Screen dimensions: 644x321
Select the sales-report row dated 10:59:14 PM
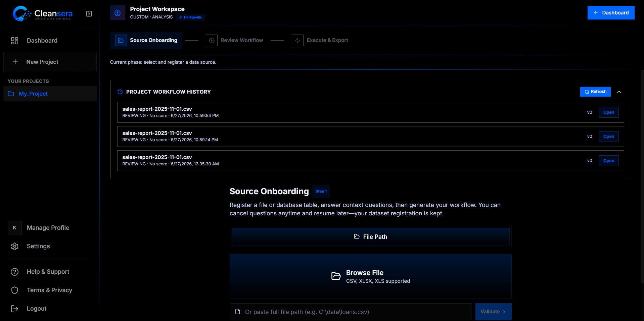(370, 137)
